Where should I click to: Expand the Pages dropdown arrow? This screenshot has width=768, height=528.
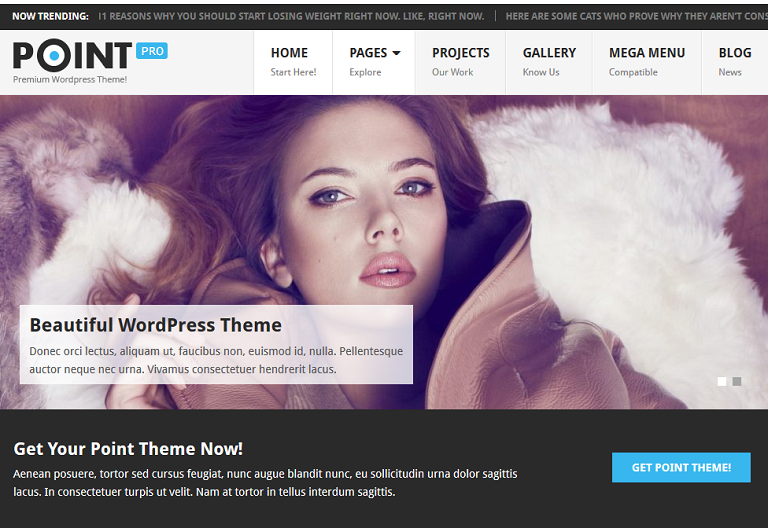pos(396,53)
